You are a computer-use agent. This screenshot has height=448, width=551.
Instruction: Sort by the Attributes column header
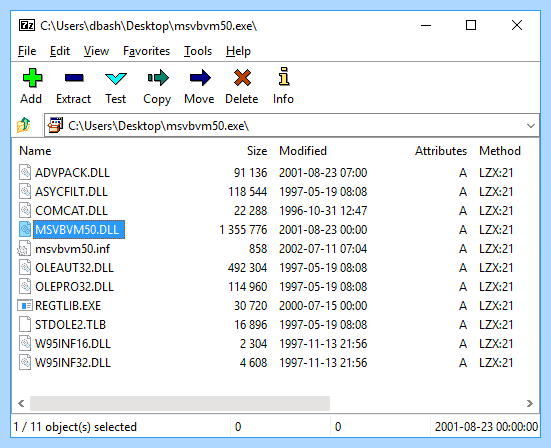tap(441, 151)
